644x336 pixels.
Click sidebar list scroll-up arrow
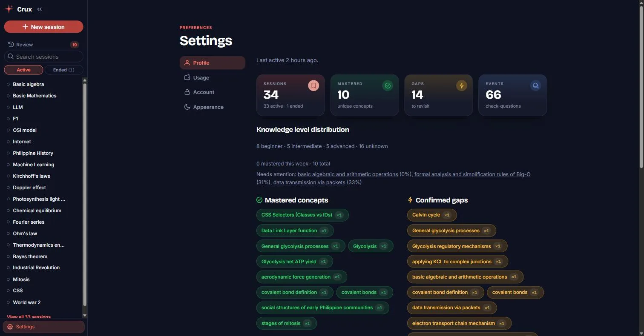(x=85, y=80)
